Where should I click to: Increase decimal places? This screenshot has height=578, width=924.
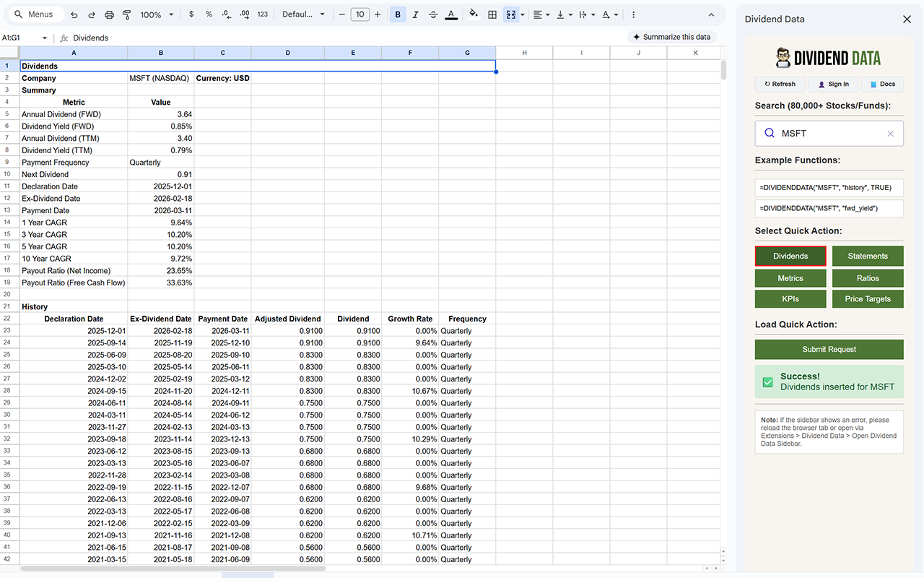[x=244, y=14]
